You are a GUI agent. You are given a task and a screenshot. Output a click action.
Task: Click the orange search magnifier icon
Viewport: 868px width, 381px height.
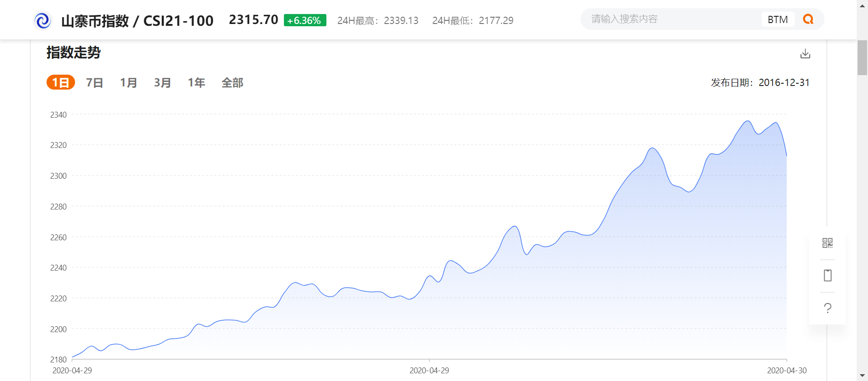pos(808,19)
